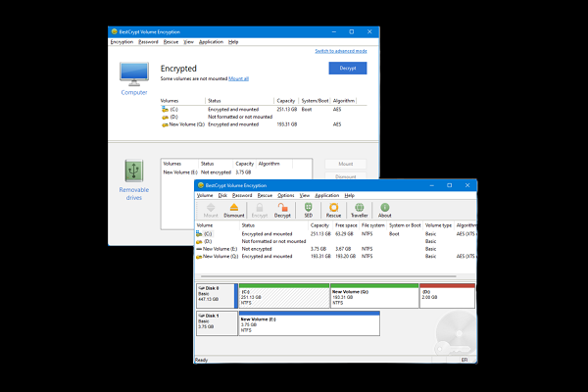Click the Mount all link
Image resolution: width=588 pixels, height=392 pixels.
(239, 78)
